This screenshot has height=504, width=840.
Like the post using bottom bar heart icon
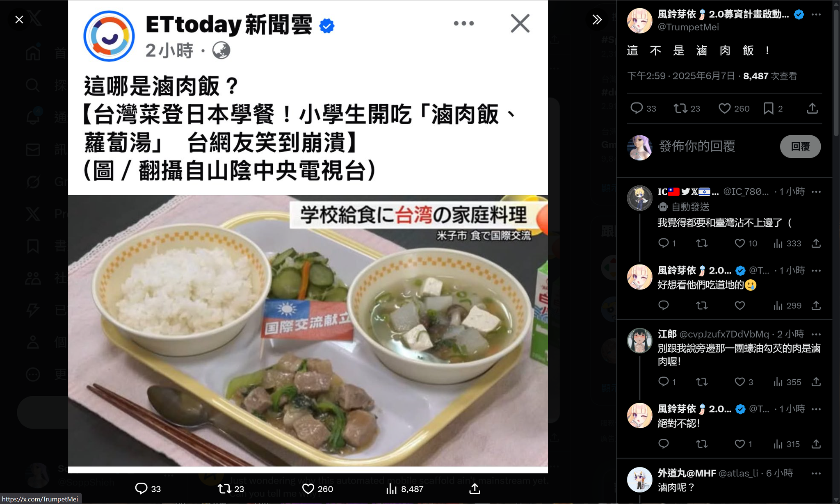coord(308,489)
